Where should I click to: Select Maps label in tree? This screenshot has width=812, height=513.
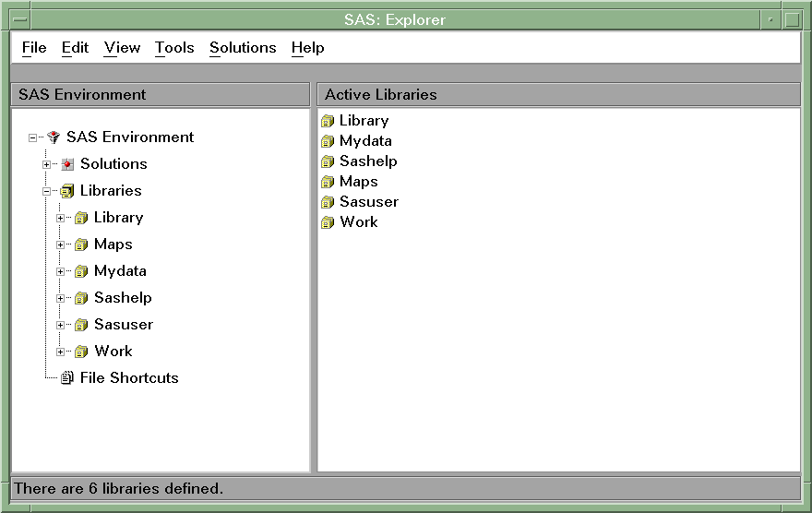[x=113, y=245]
